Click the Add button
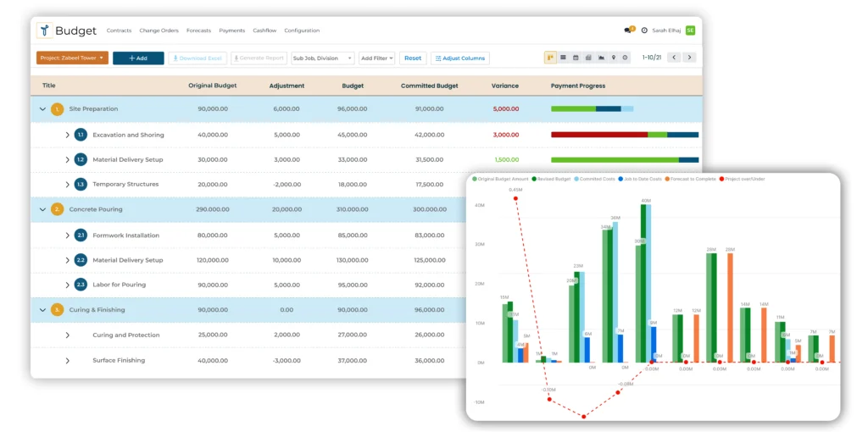The width and height of the screenshot is (868, 432). click(x=138, y=58)
